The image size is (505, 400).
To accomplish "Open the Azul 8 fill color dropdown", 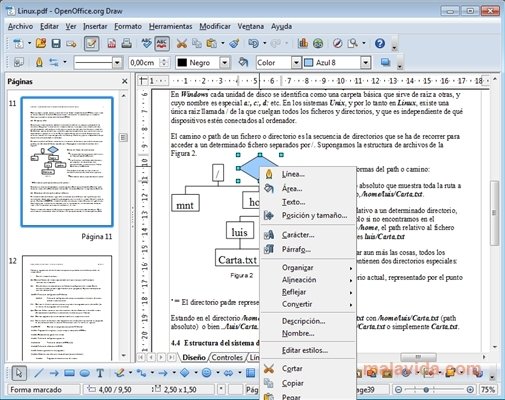I will [366, 63].
